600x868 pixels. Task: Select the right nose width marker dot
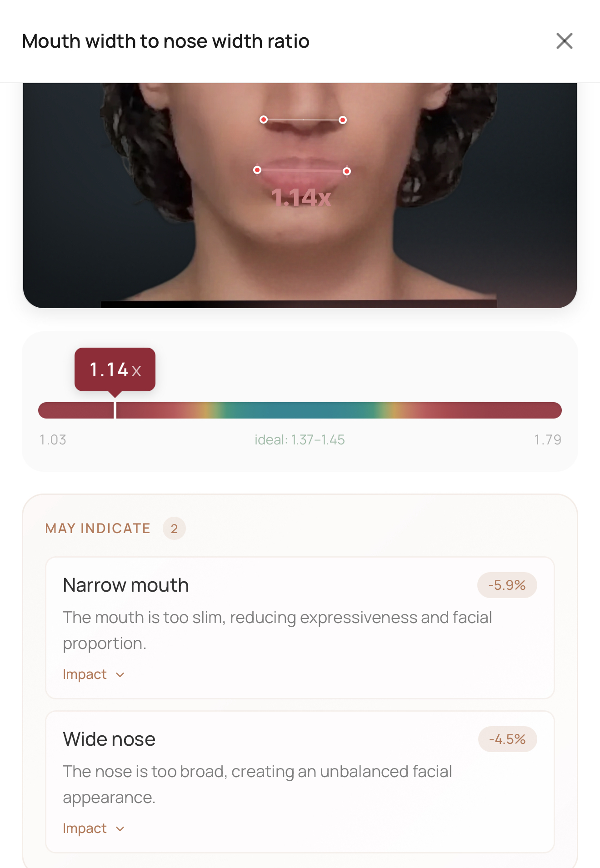[x=343, y=120]
